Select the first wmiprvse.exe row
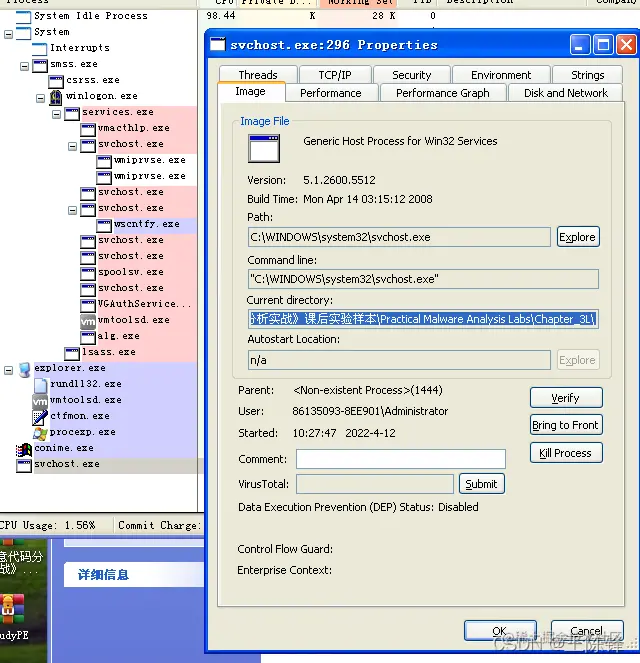The image size is (640, 663). [x=150, y=160]
